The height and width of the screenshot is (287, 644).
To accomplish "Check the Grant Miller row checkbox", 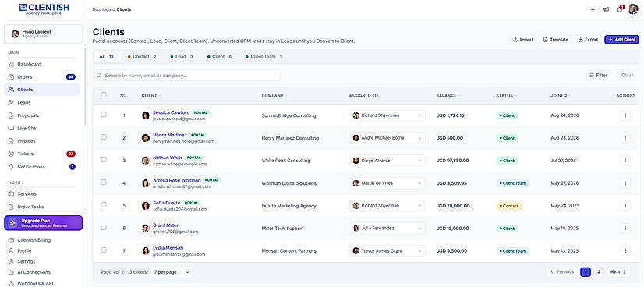I will (x=104, y=228).
